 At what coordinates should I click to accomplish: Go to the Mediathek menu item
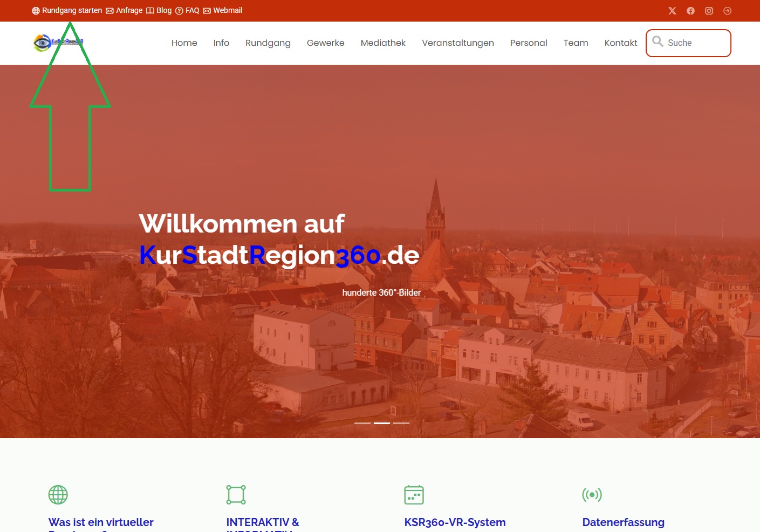click(383, 43)
